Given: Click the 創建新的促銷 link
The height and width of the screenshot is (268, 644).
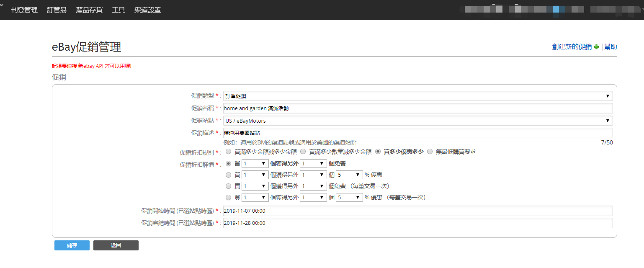Looking at the screenshot, I should (572, 47).
